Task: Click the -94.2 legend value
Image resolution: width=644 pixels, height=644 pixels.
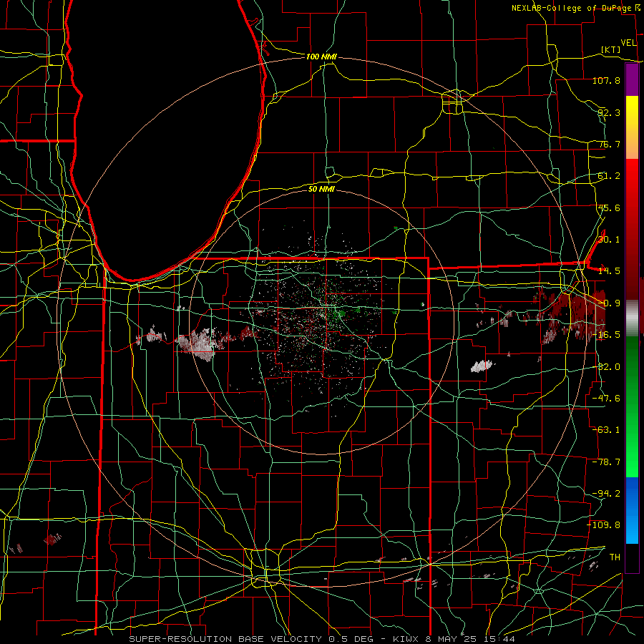Action: (x=606, y=494)
